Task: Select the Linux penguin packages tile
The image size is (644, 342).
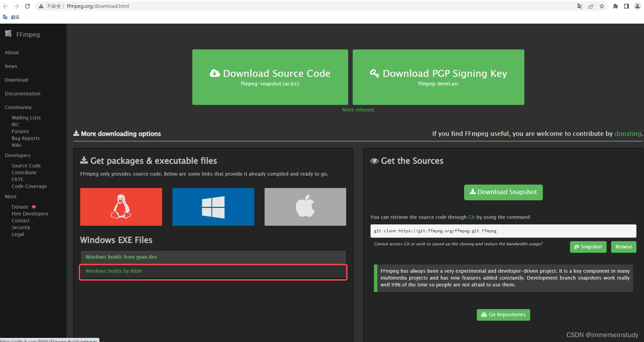Action: point(121,207)
